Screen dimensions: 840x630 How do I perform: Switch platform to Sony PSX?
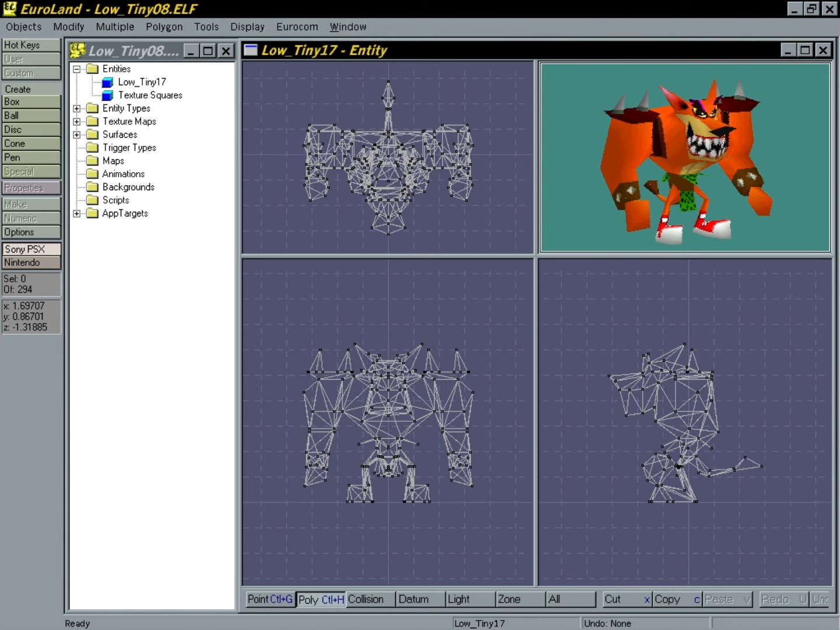click(32, 249)
